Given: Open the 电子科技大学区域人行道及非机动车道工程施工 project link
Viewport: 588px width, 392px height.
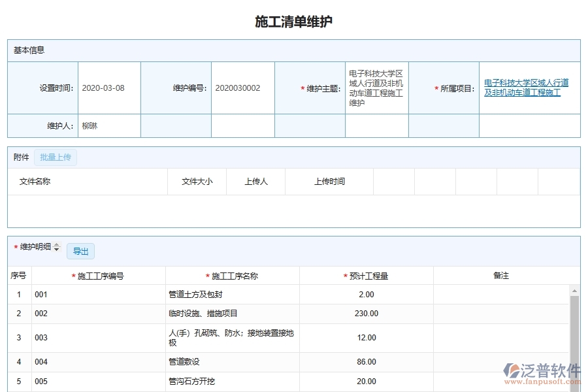Looking at the screenshot, I should 527,87.
